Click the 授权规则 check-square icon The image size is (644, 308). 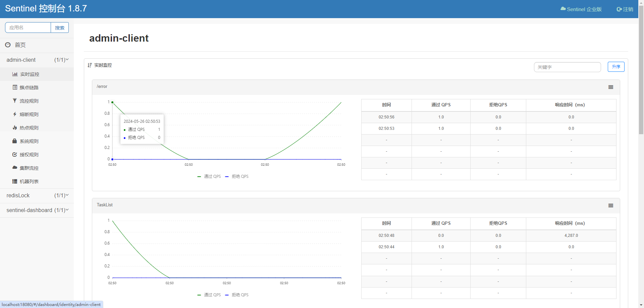[15, 154]
